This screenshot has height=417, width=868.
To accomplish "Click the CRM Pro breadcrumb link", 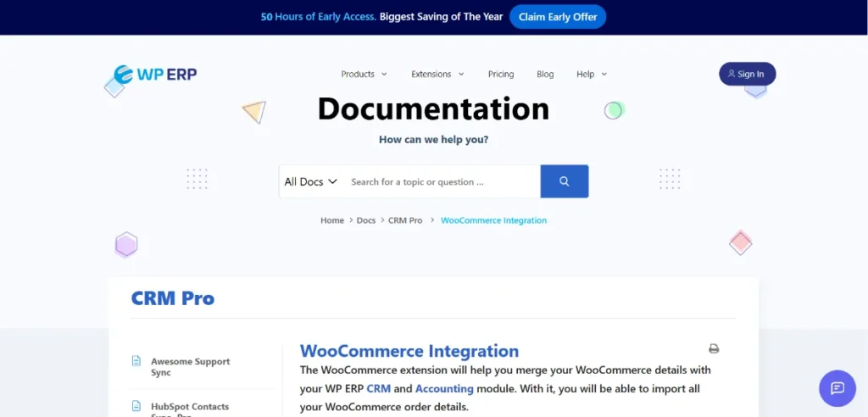I will [x=405, y=220].
